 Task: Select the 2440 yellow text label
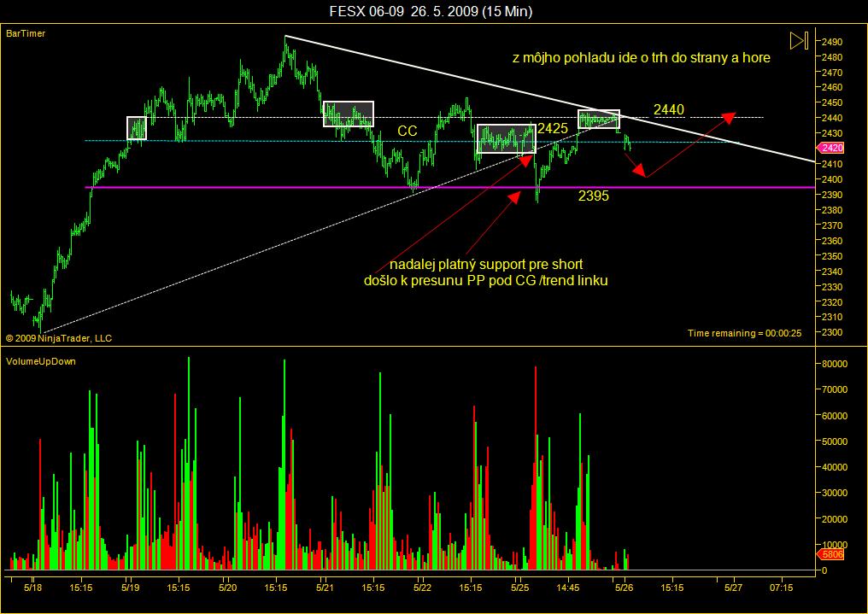[x=669, y=110]
